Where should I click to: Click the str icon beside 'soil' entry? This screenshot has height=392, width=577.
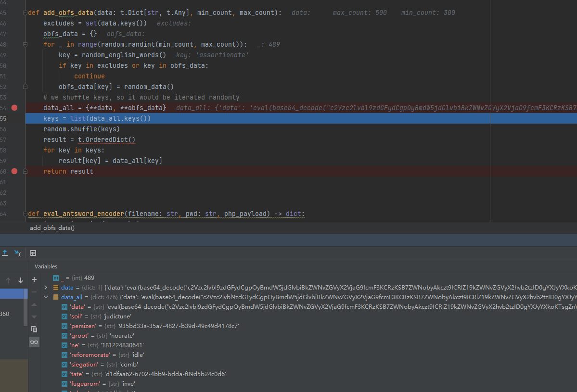(64, 316)
